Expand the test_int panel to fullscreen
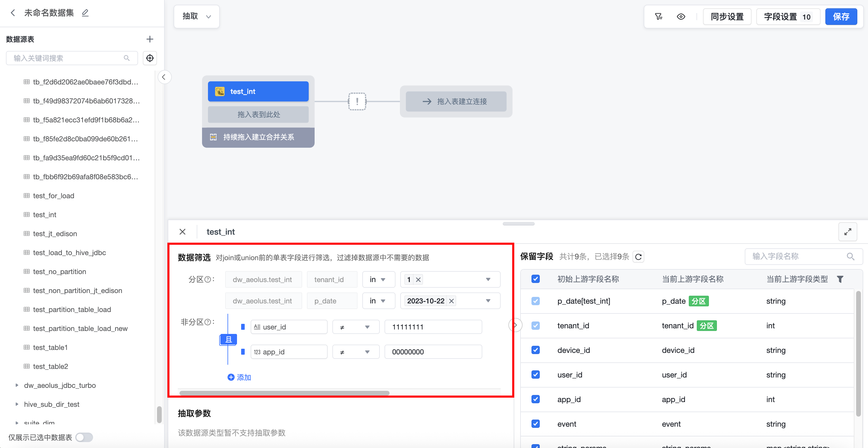Screen dimensions: 868x448 [x=848, y=232]
